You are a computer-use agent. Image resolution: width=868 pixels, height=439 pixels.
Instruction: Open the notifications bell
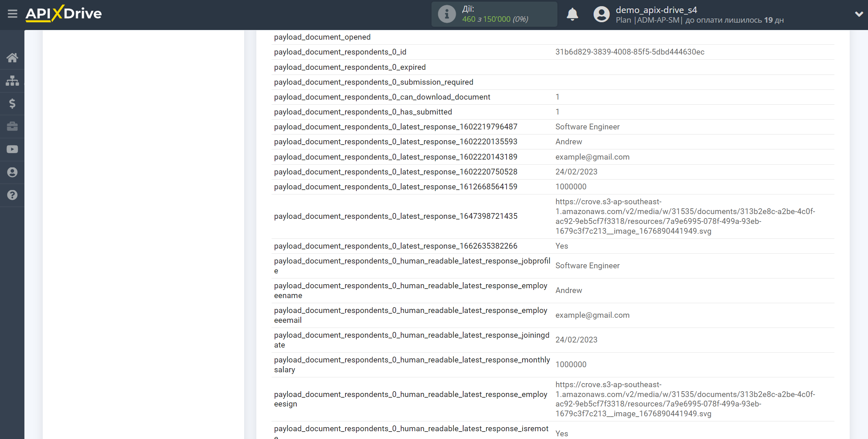572,14
